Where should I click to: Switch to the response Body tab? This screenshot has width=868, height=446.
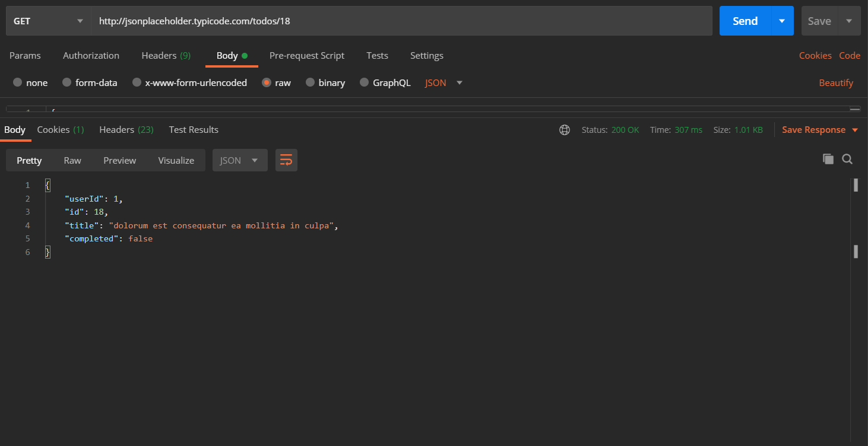click(15, 129)
